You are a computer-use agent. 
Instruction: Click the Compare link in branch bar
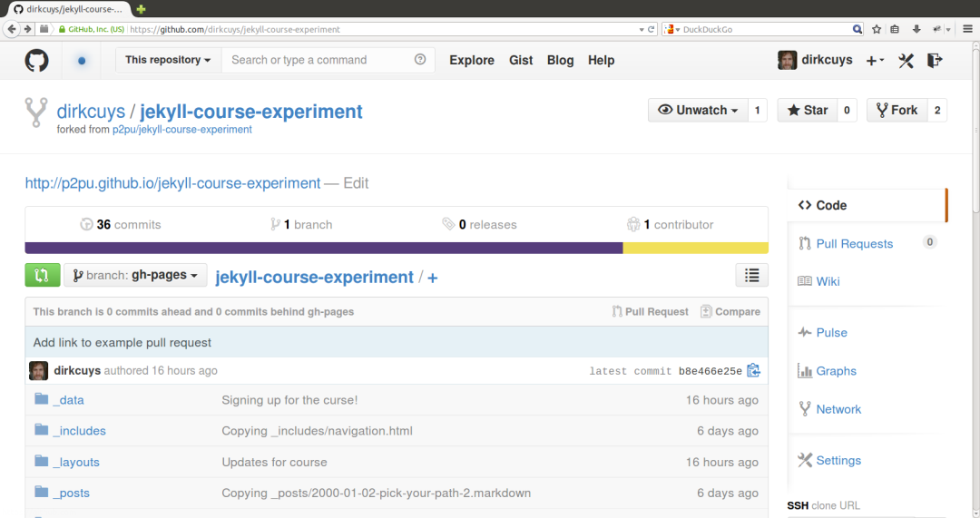tap(730, 311)
